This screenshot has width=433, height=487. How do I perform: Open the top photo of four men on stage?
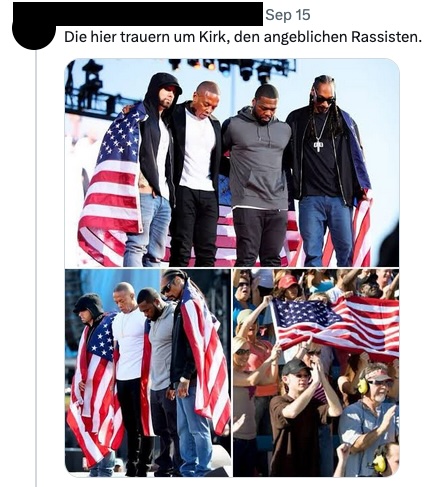232,162
